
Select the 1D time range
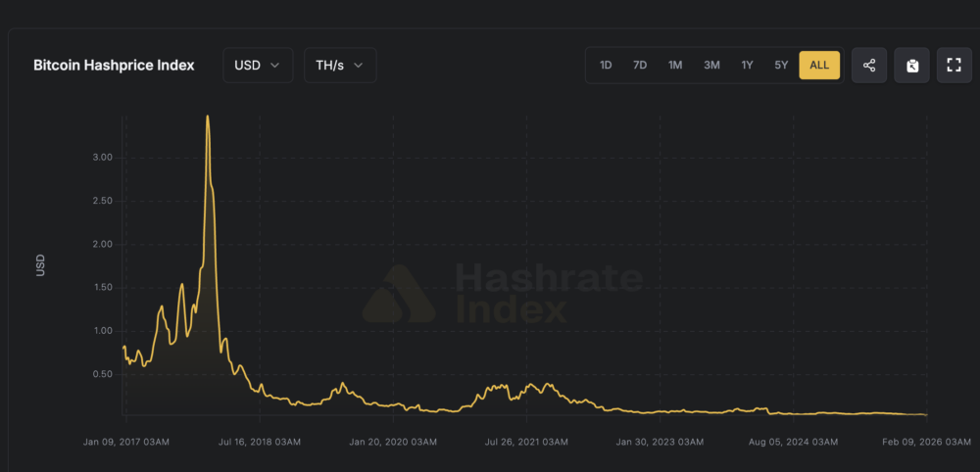coord(606,66)
